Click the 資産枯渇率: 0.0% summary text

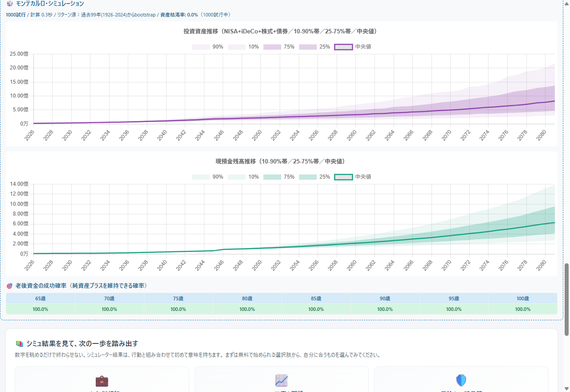(x=179, y=15)
